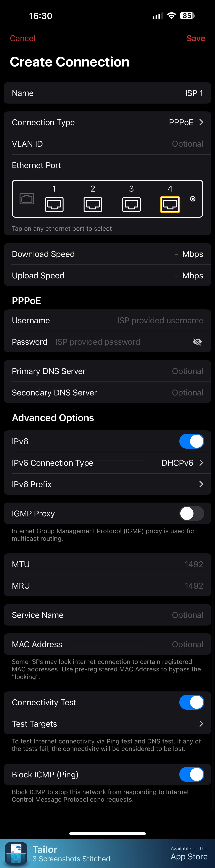Enable the IGMP Proxy switch
The image size is (215, 868).
point(191,514)
